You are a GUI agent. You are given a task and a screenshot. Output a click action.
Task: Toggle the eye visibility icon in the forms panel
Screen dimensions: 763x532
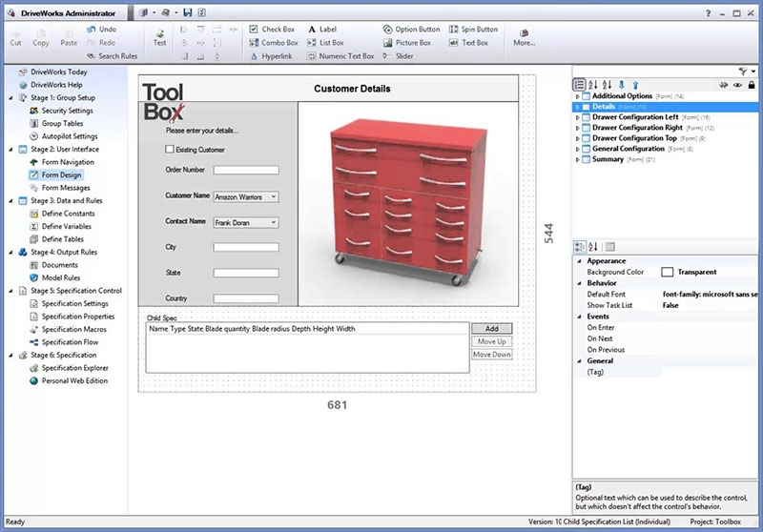737,85
